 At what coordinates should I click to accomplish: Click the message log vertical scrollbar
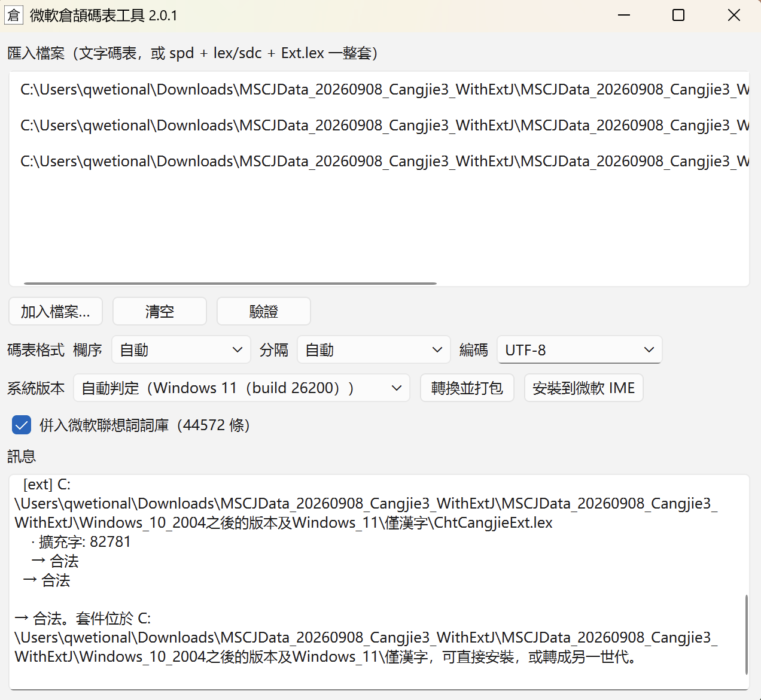746,634
